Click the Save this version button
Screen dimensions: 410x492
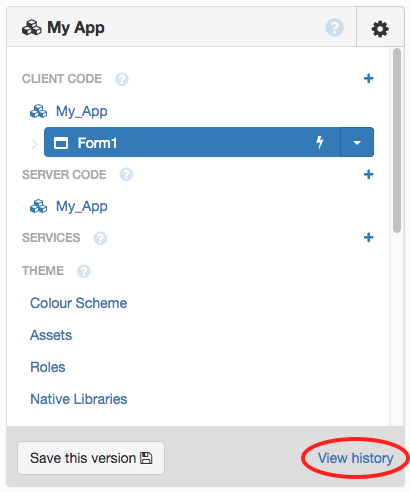[91, 458]
